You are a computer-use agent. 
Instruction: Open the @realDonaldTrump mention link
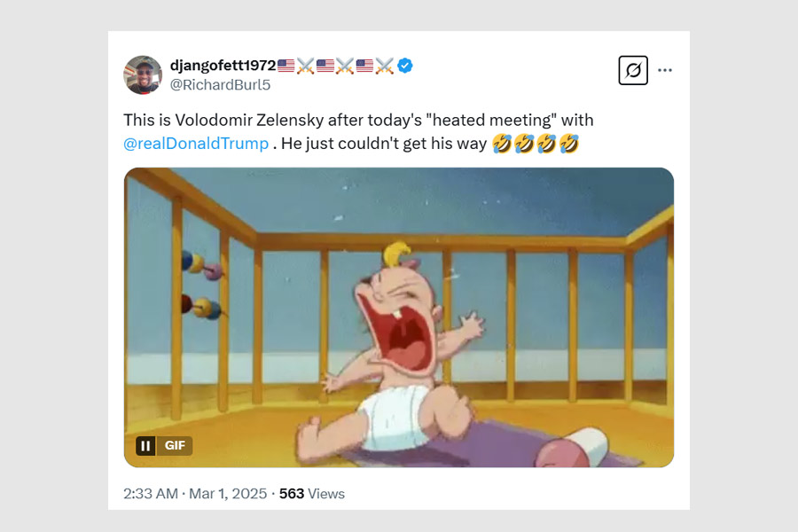point(196,143)
